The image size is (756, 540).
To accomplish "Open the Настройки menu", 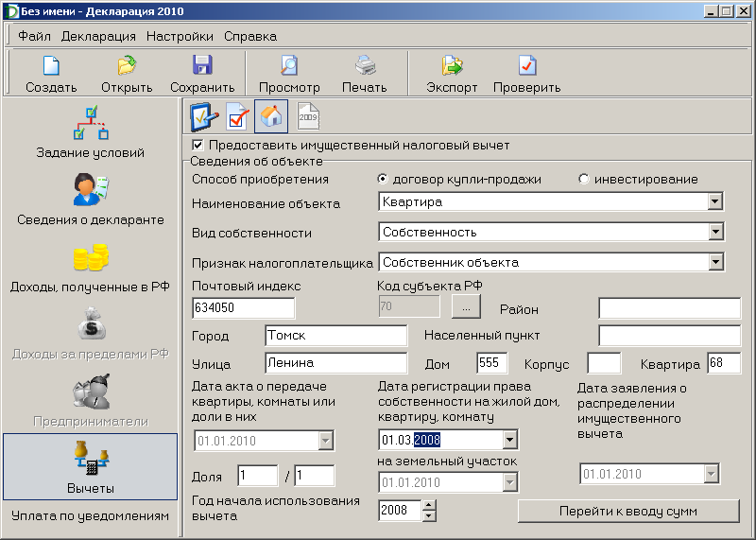I will 180,36.
